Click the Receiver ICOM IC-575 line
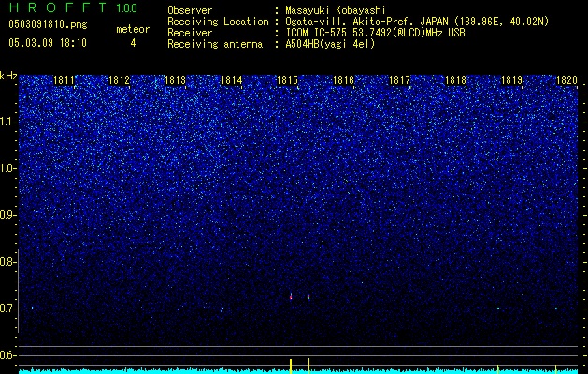This screenshot has width=588, height=374. (375, 33)
